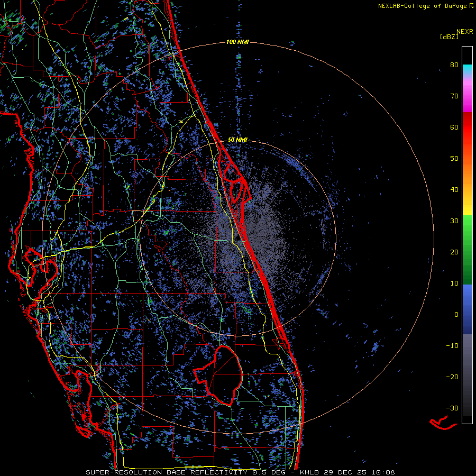Click Lake Okeechobee red outline on map
The height and width of the screenshot is (476, 476).
coord(218,375)
